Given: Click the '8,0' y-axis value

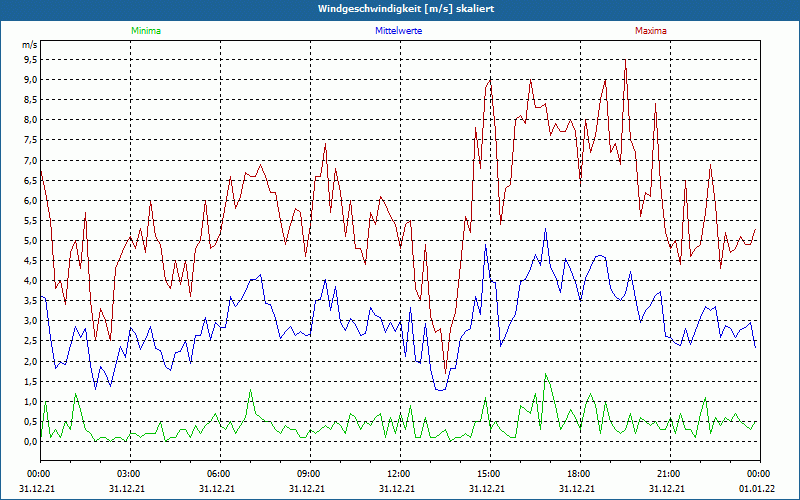Looking at the screenshot, I should click(x=31, y=120).
